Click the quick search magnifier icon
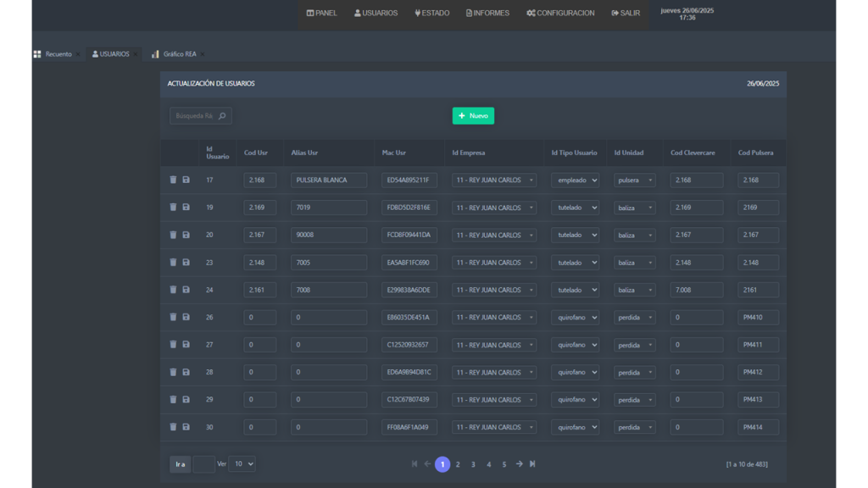 click(222, 115)
